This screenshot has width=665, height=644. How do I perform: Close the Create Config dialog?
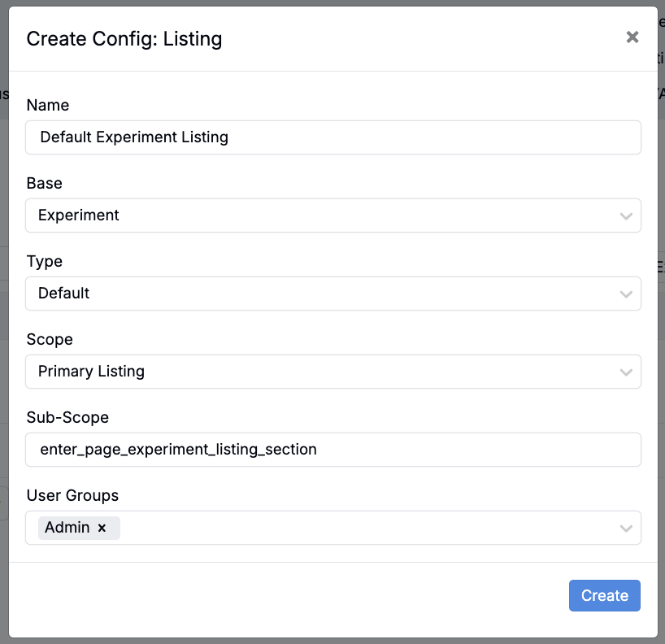tap(632, 37)
